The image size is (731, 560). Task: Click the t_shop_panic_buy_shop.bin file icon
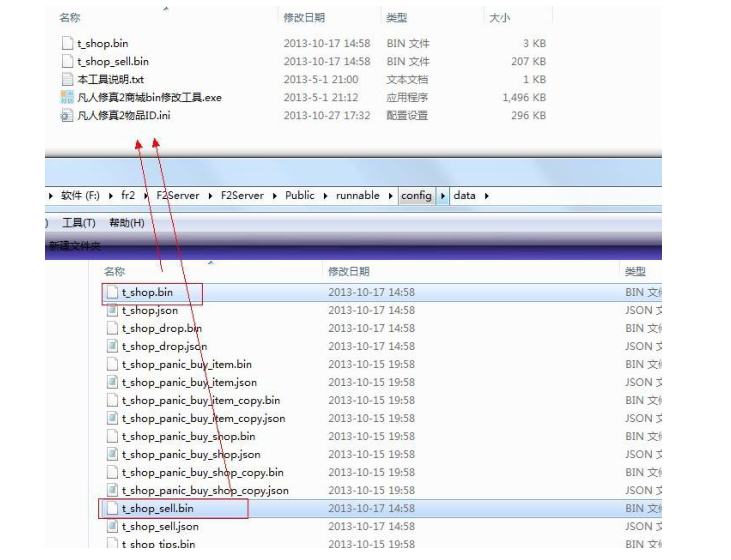click(112, 436)
